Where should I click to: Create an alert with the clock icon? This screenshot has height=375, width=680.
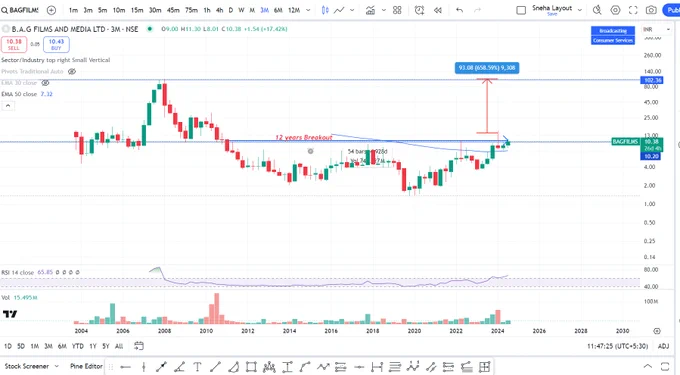coord(419,10)
